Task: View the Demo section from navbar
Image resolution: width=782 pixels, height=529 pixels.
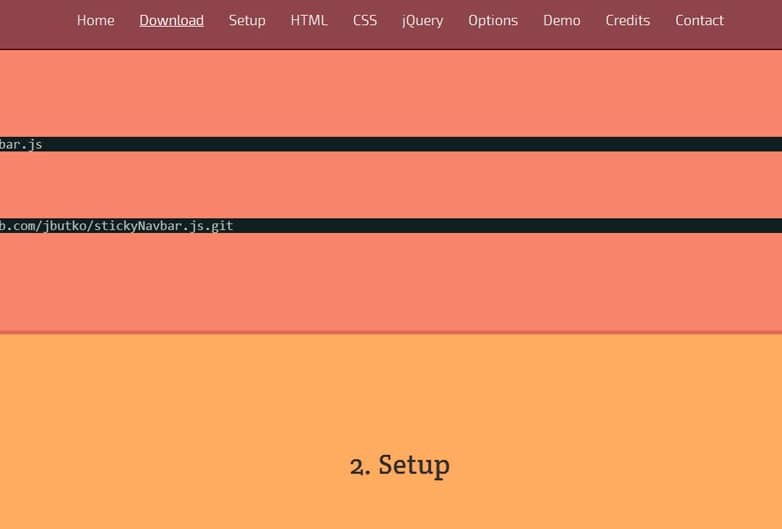Action: 561,20
